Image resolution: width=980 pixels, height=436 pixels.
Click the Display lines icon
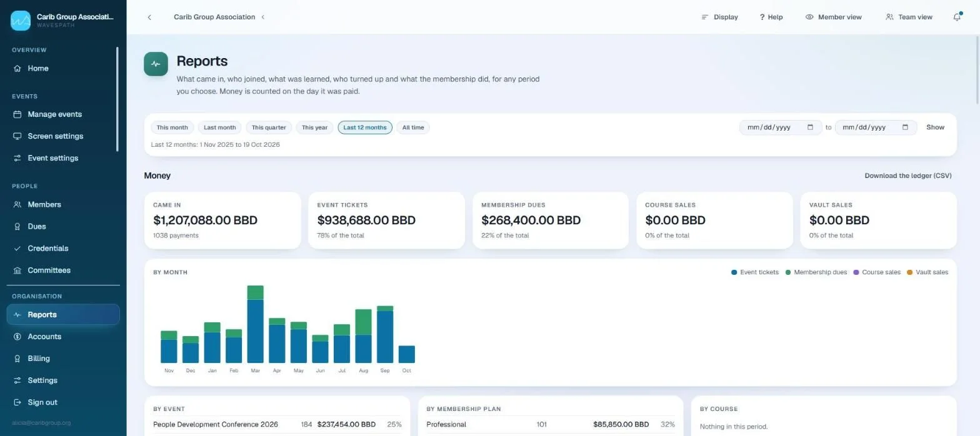tap(705, 17)
